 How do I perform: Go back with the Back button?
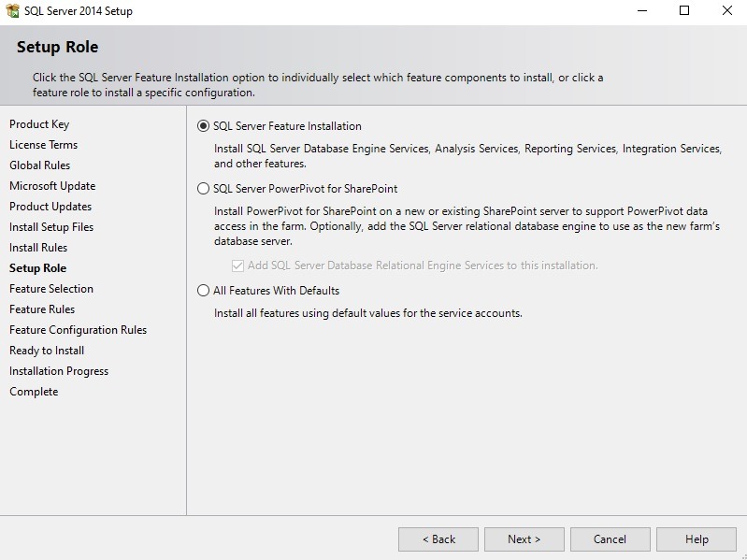[438, 539]
